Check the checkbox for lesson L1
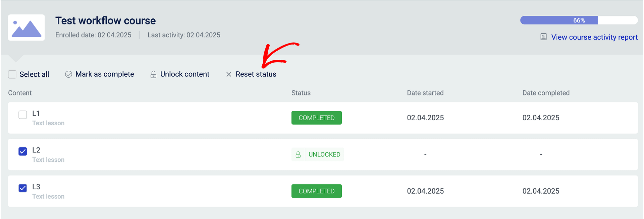Screen dimensions: 644x219 click(x=22, y=115)
